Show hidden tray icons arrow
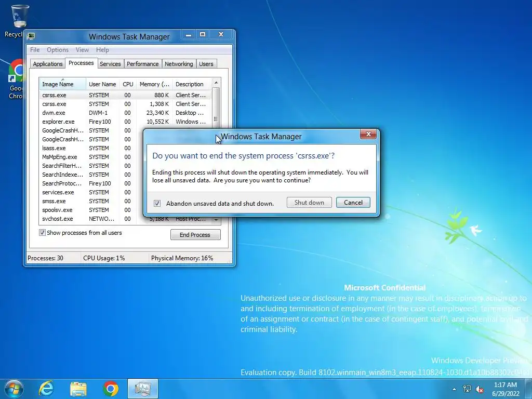This screenshot has height=399, width=532. click(454, 389)
